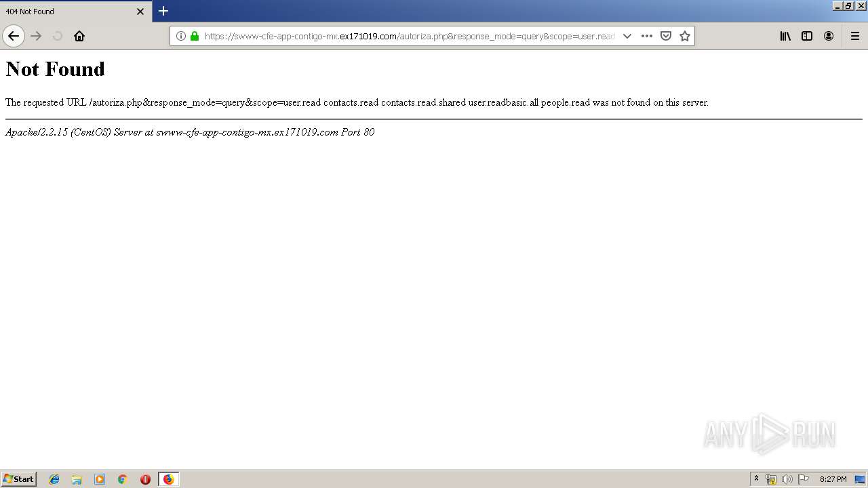868x488 pixels.
Task: Bookmark this page with the star
Action: (685, 36)
